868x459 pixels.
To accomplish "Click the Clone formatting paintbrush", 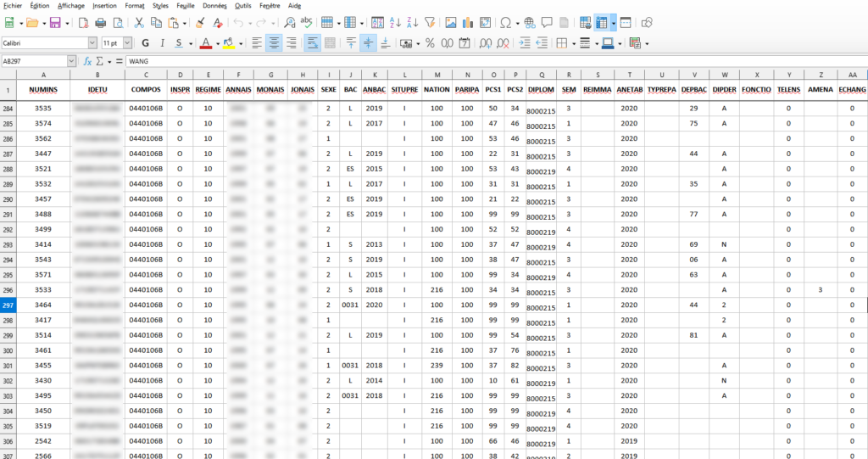I will (x=200, y=23).
